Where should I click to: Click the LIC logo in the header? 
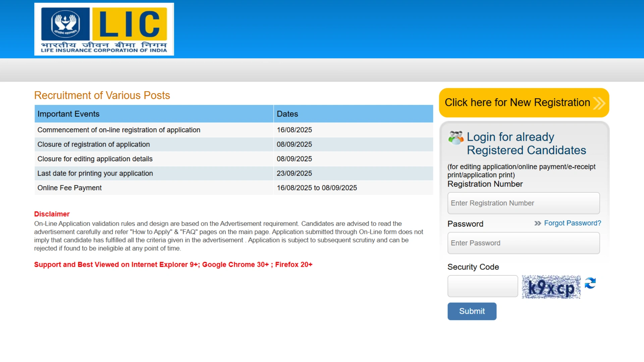(x=104, y=29)
